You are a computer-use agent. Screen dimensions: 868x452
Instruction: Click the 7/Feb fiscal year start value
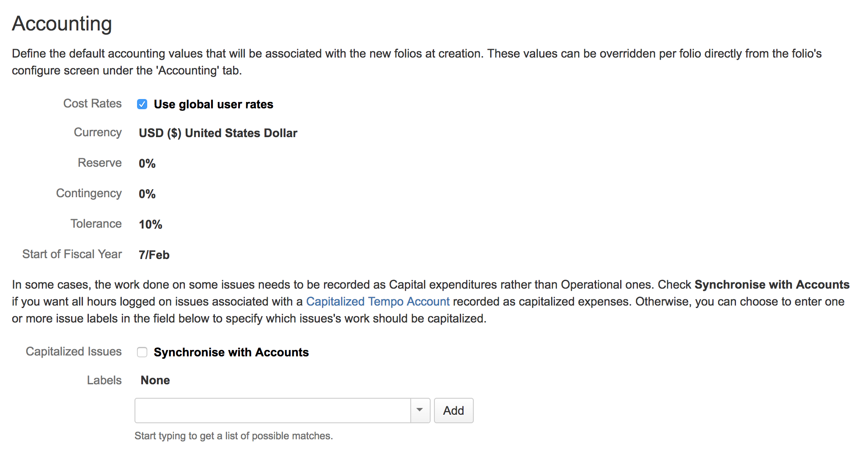[x=154, y=255]
